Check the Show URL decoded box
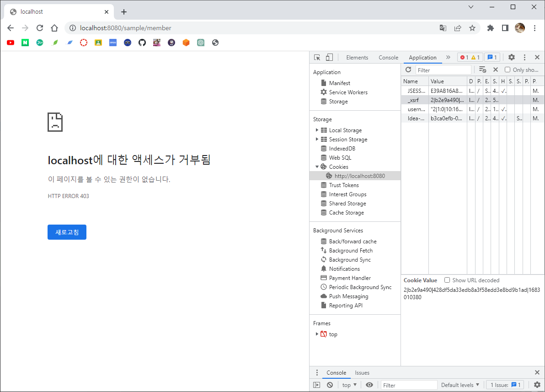Viewport: 545px width, 392px height. point(447,280)
